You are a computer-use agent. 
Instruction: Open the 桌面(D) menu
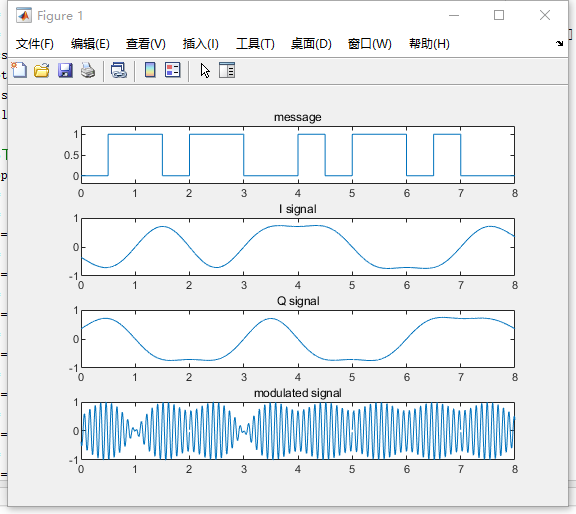tap(311, 44)
